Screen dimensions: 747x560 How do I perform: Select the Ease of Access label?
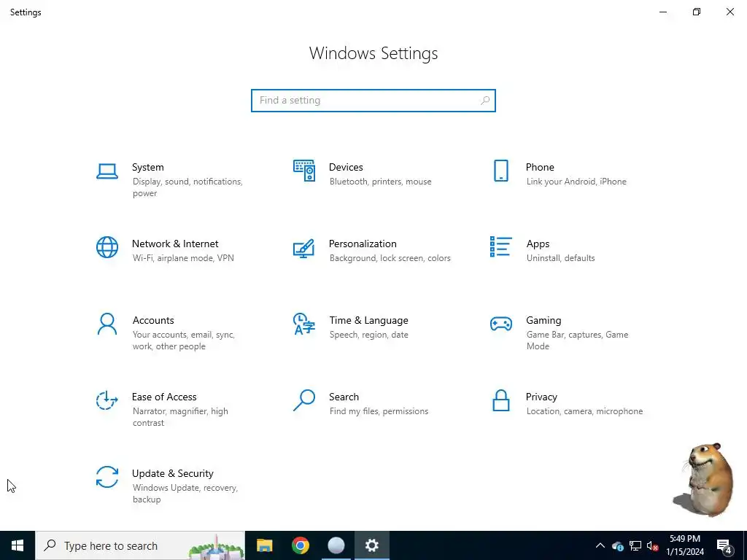tap(164, 397)
